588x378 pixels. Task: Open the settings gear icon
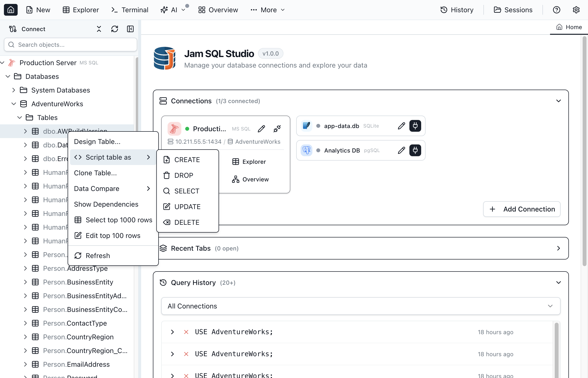pos(576,10)
